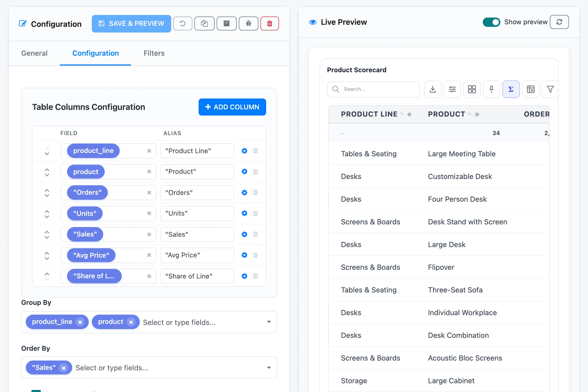Expand the Order By dropdown arrow
This screenshot has width=588, height=392.
(269, 368)
